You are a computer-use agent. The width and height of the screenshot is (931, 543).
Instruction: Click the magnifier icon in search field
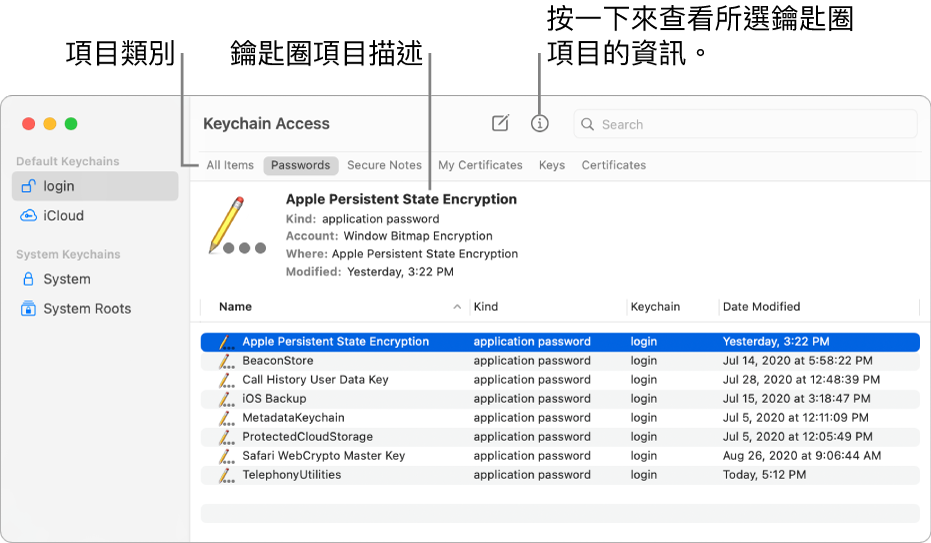click(587, 124)
